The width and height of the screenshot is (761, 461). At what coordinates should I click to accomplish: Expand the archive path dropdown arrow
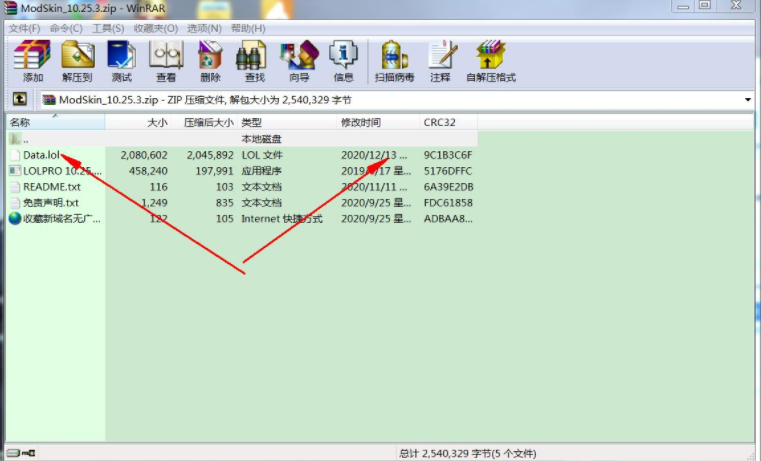click(x=748, y=100)
